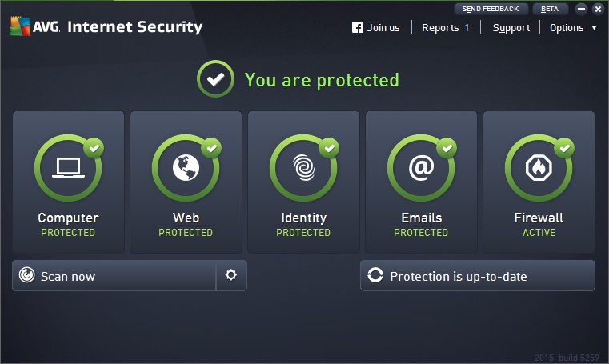Open the Firewall flame icon
Image resolution: width=609 pixels, height=364 pixels.
coord(538,167)
